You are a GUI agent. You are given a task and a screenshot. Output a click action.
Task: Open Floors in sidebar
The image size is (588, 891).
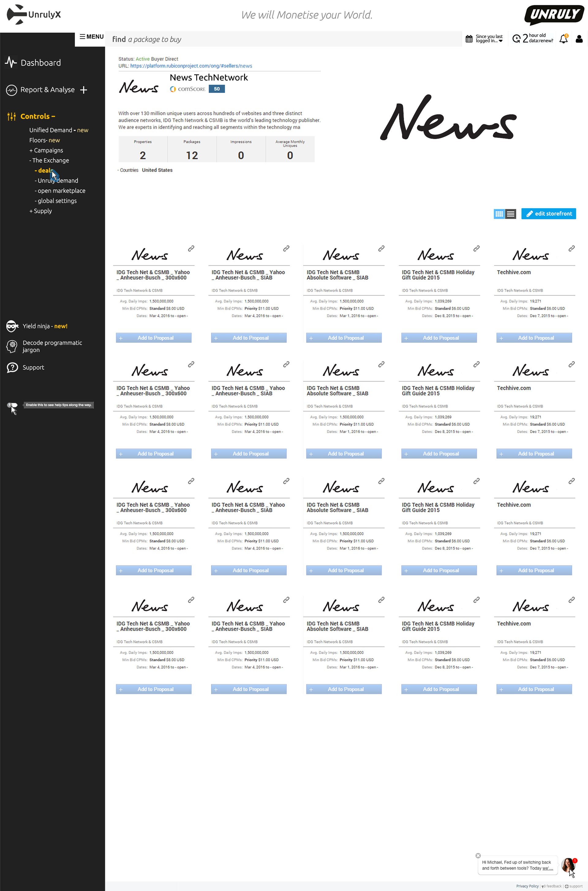tap(45, 140)
